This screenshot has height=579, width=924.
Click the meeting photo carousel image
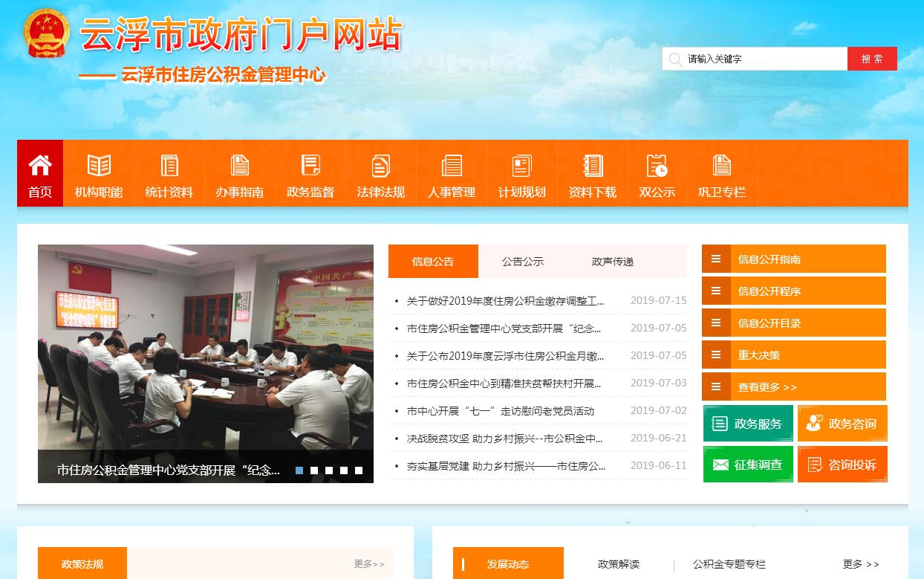tap(206, 349)
